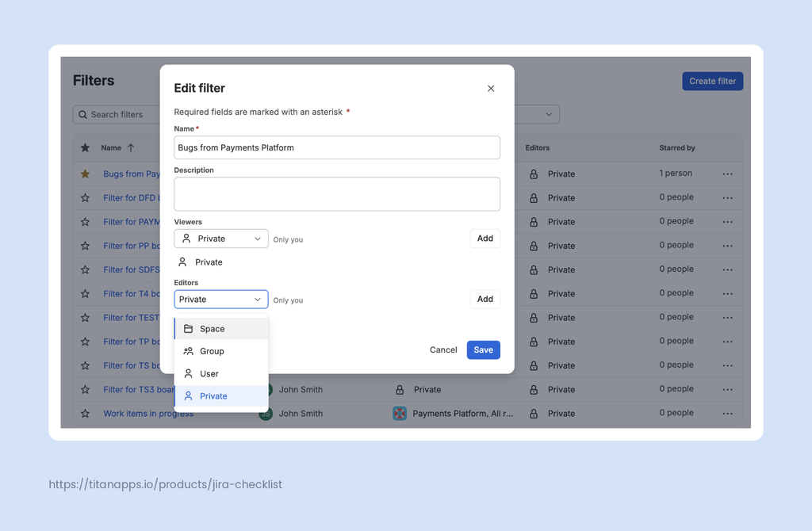The height and width of the screenshot is (531, 812).
Task: Star the Filter for SDFS row
Action: (85, 269)
